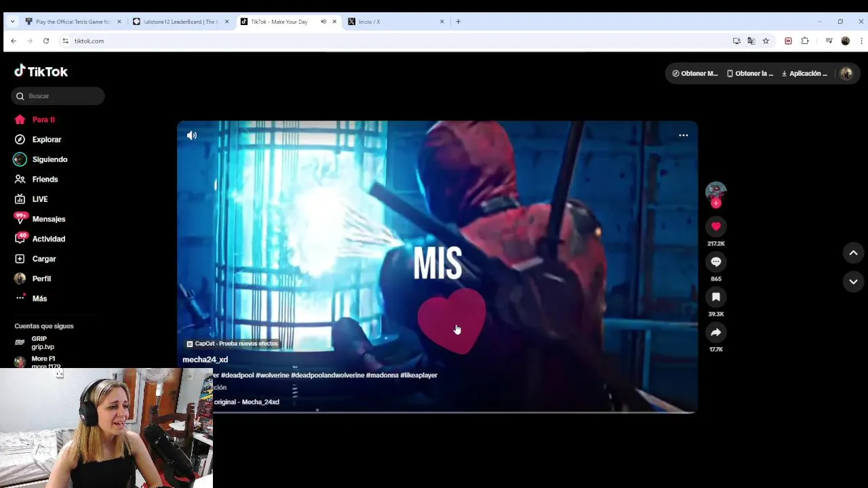Open the original sound Mecha_24xd link
The image size is (868, 488).
pos(246,402)
